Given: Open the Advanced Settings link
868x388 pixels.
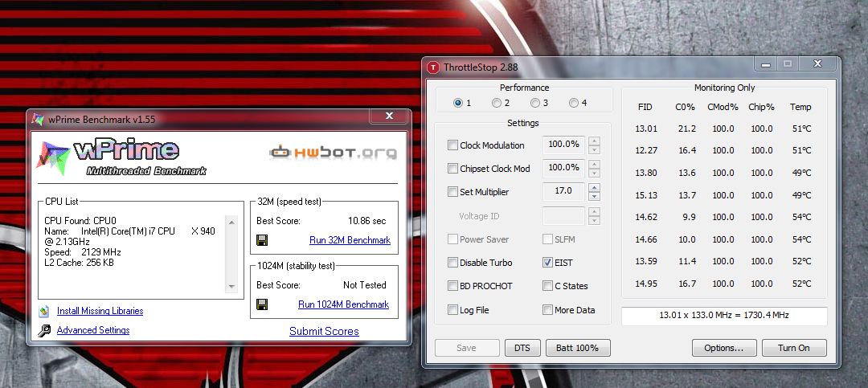Looking at the screenshot, I should (93, 330).
